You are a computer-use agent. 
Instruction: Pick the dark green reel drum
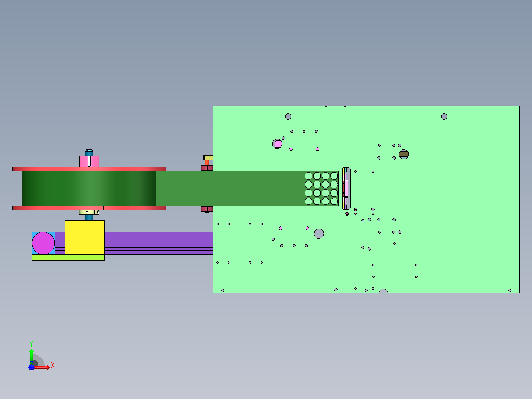click(89, 189)
